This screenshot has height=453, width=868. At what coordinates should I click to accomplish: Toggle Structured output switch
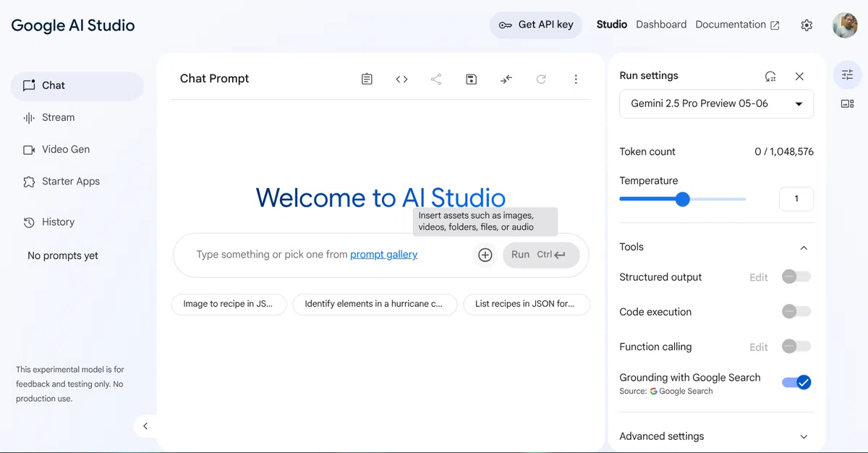[x=796, y=277]
